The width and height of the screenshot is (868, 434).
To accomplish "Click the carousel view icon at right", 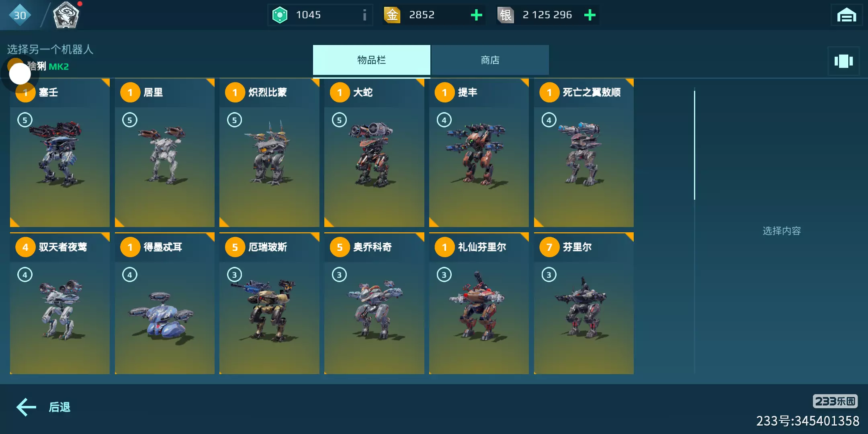I will (843, 61).
